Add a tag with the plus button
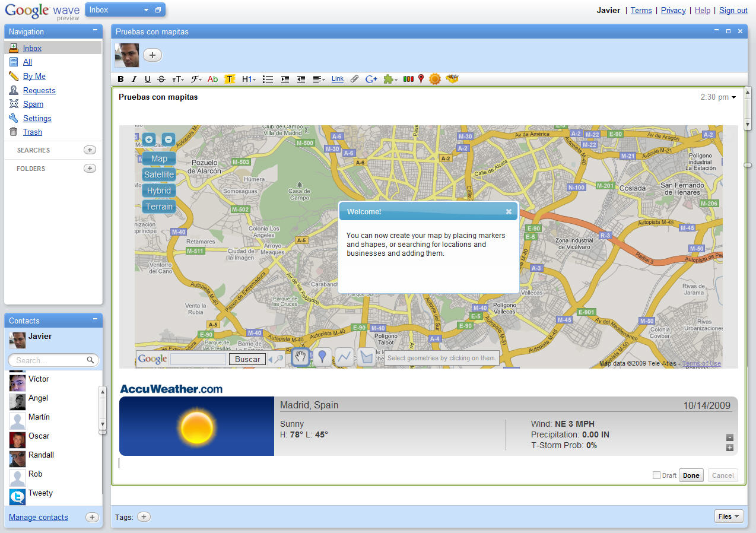The image size is (756, 533). [x=144, y=517]
